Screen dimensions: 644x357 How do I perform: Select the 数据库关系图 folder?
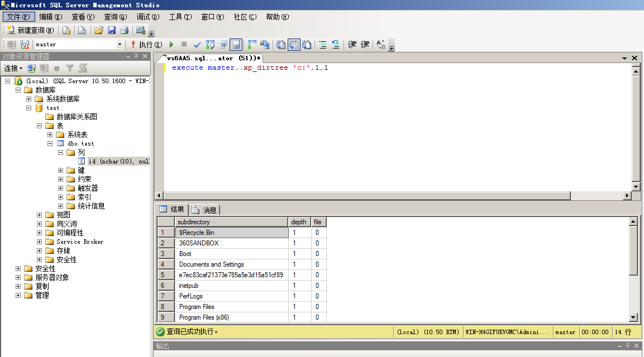pyautogui.click(x=77, y=117)
